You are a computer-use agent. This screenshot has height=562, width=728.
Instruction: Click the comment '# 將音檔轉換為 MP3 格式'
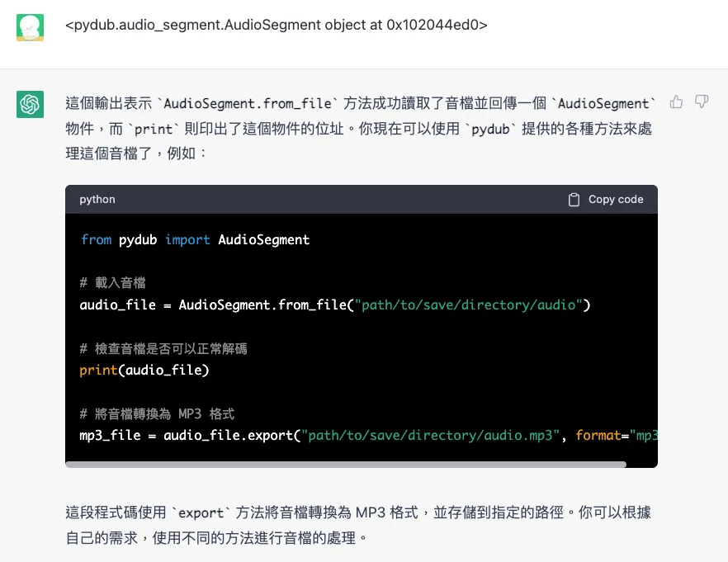pyautogui.click(x=157, y=413)
